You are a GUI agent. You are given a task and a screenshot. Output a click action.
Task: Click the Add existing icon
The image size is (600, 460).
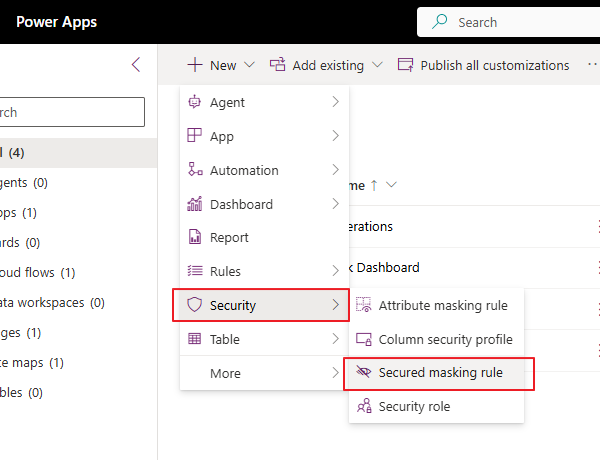click(277, 65)
